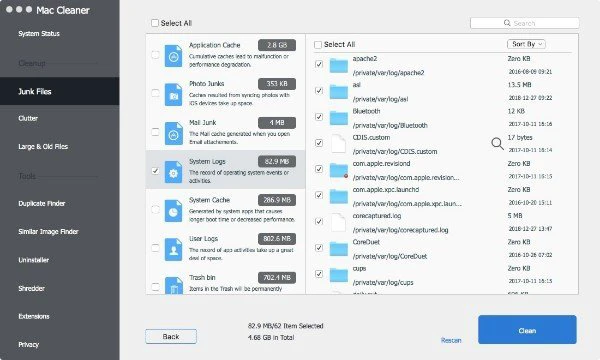Click the Rescan link
Viewport: 600px width, 360px height.
451,340
